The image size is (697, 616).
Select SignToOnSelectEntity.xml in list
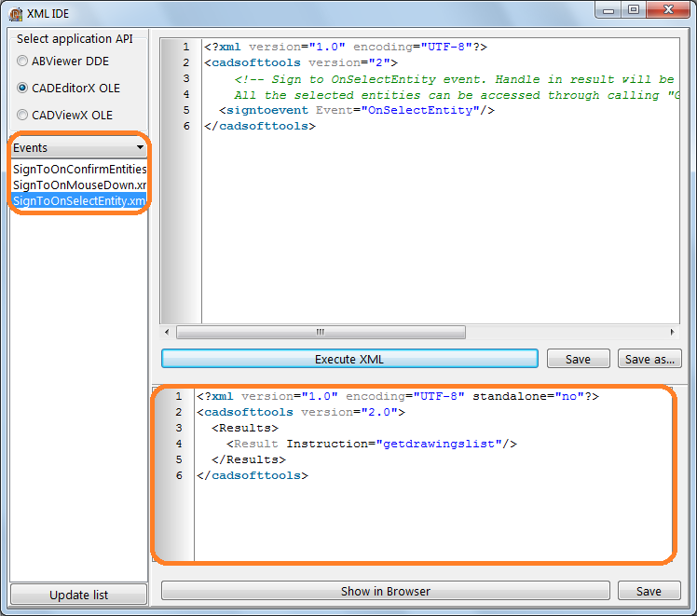[79, 201]
